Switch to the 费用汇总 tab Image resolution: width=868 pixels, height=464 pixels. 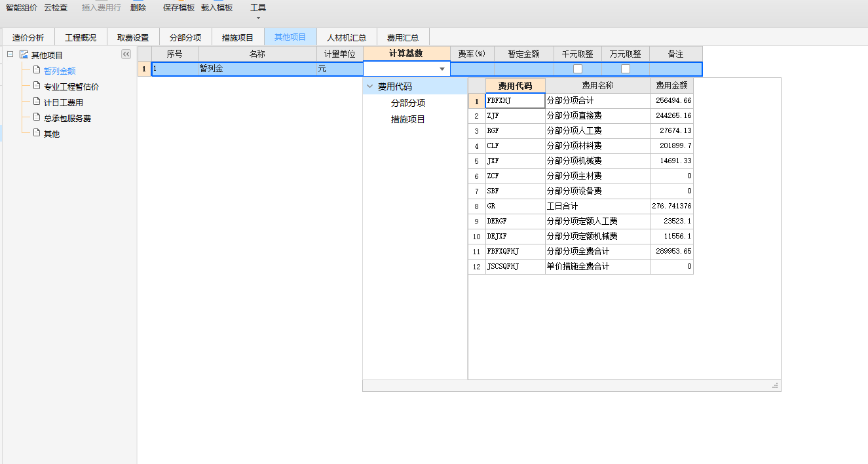[x=403, y=37]
